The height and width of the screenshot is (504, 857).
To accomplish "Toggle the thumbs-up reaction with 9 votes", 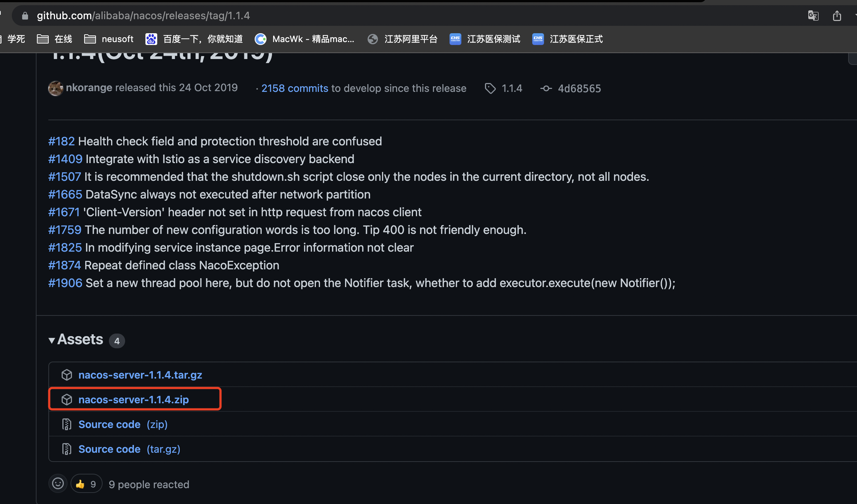I will click(86, 484).
